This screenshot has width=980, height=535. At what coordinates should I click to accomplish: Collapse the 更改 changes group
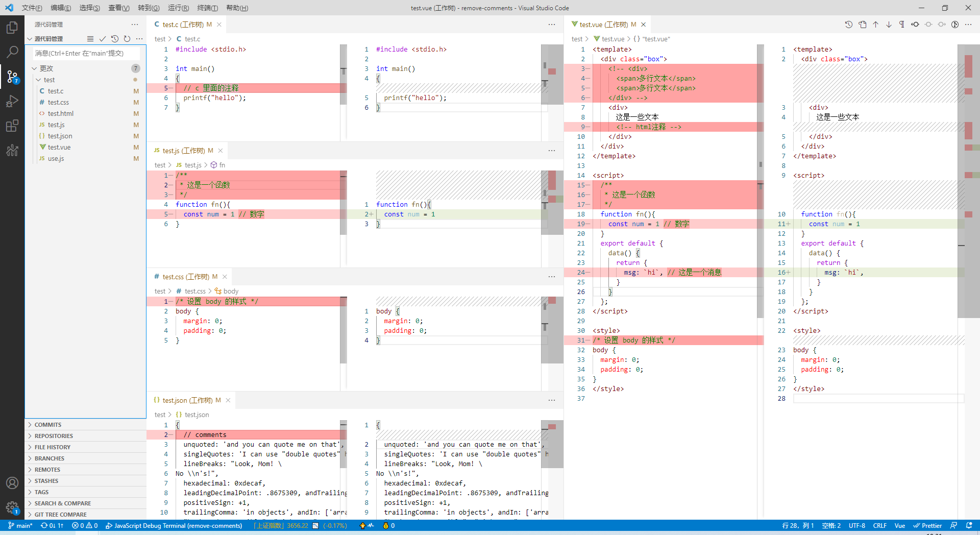click(35, 68)
